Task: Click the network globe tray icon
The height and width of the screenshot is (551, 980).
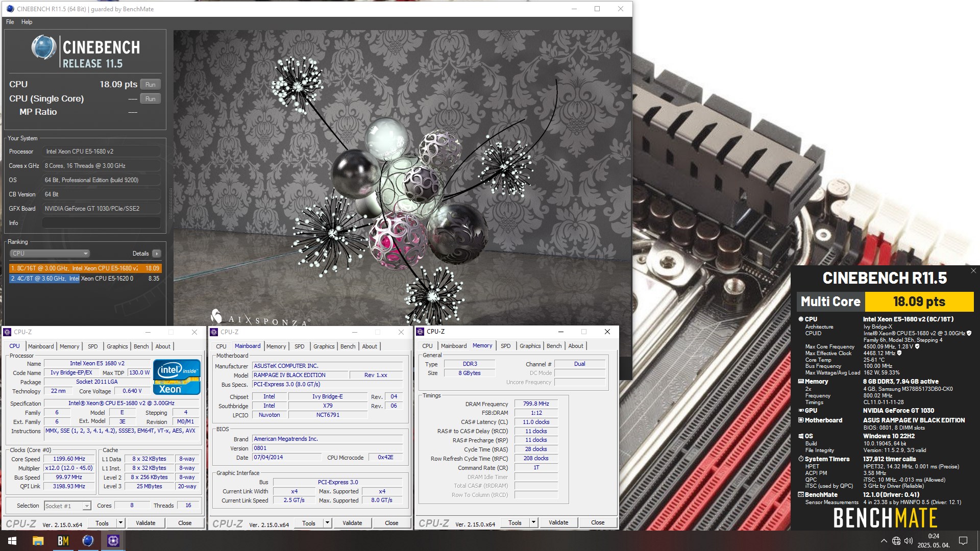Action: [x=896, y=541]
